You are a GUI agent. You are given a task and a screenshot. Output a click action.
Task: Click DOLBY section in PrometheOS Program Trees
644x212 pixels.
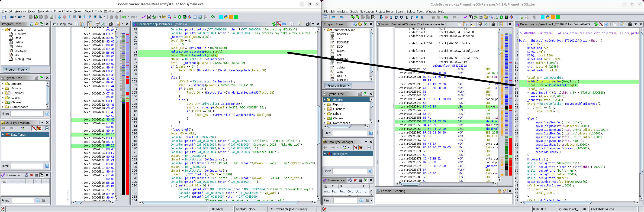pos(341,76)
